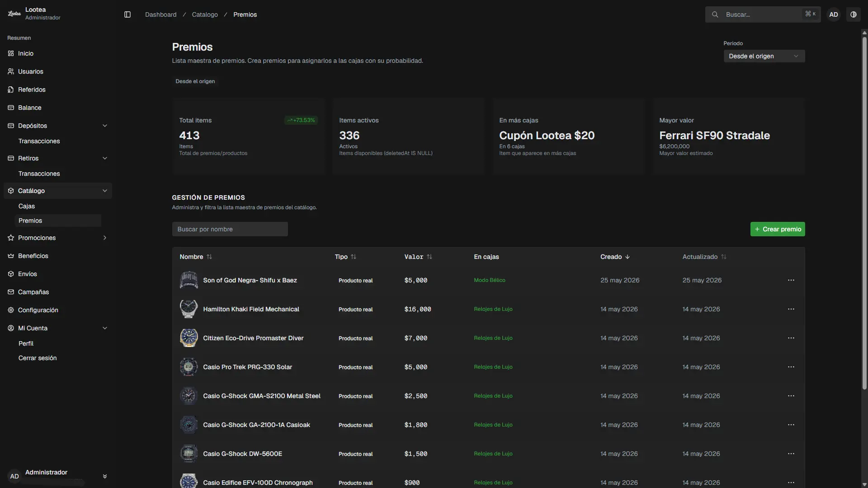
Task: Open row actions for Casio G-Shock DW-5600E
Action: pos(791,454)
